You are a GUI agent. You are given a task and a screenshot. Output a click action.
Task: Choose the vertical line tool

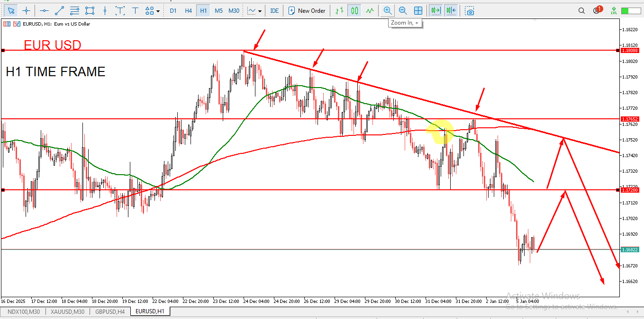tap(105, 10)
